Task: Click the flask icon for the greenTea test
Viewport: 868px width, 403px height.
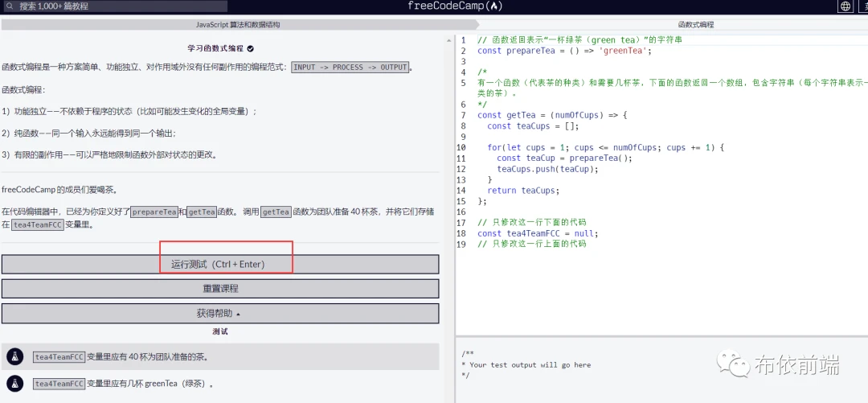Action: pyautogui.click(x=14, y=384)
